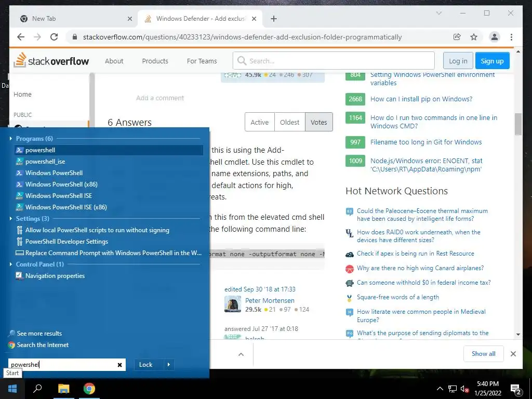Open Why are there no high wing Canard airplanes?
The width and height of the screenshot is (532, 399).
click(x=420, y=268)
